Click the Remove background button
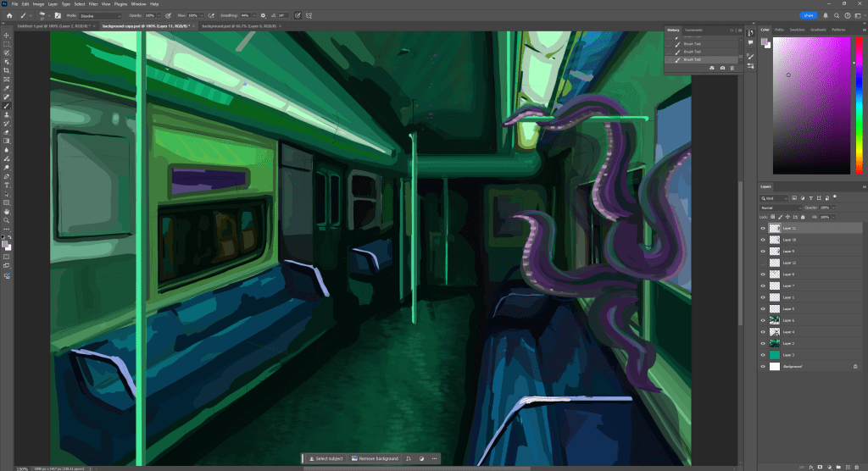Screen dimensions: 868x471 (x=373, y=458)
